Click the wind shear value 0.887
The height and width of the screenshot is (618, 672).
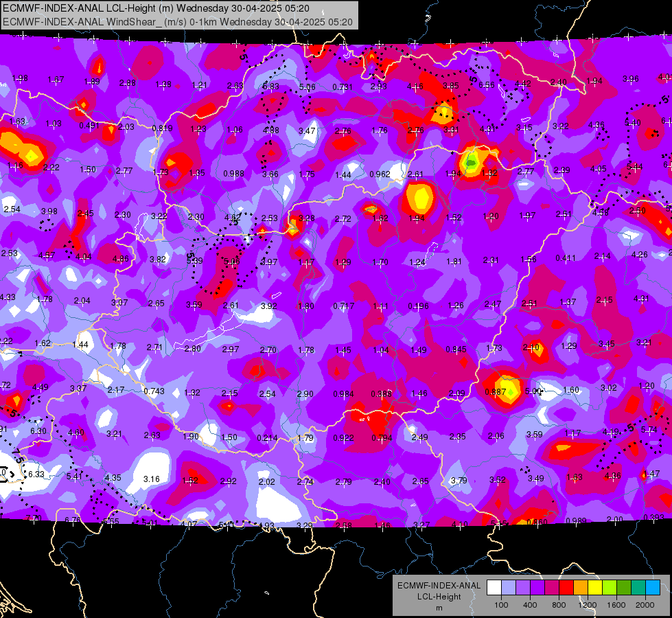495,392
